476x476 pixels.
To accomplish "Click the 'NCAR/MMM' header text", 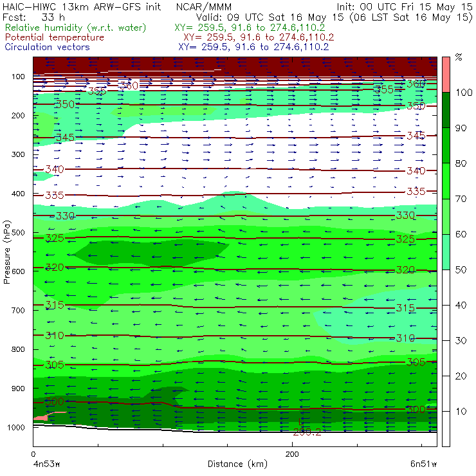I will [x=204, y=7].
